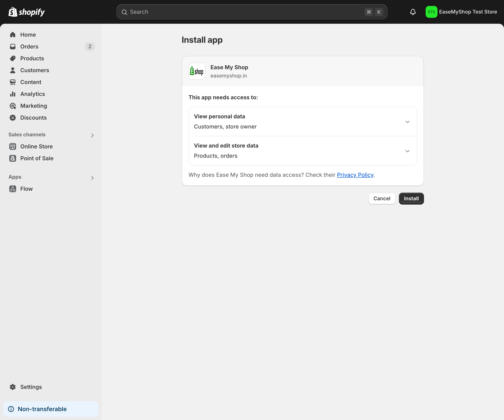Open the Privacy Policy link
Image resolution: width=504 pixels, height=420 pixels.
[x=355, y=175]
